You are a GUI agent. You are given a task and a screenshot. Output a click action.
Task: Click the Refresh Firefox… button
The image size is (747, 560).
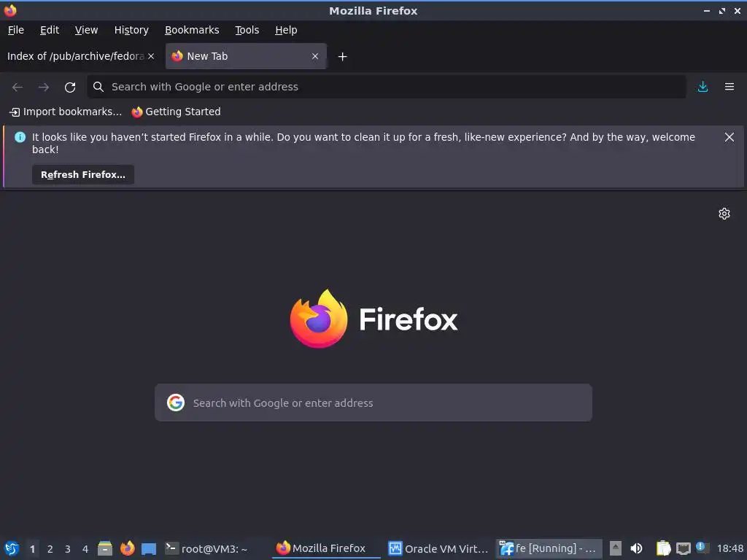[83, 175]
